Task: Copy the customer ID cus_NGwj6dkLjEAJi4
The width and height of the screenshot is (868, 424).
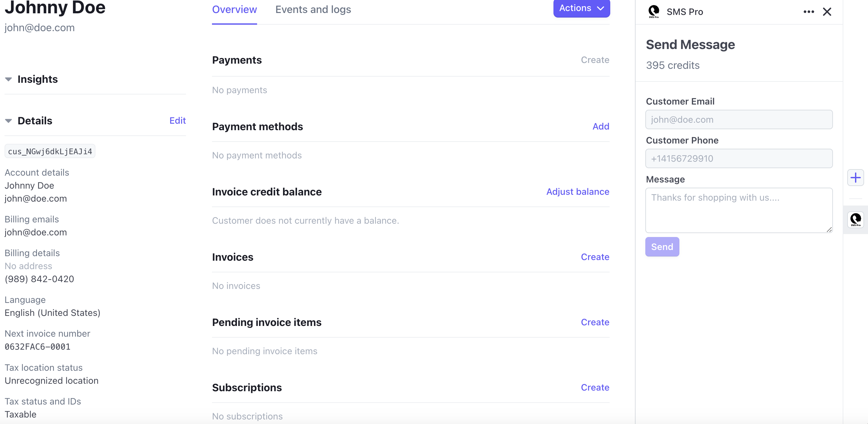Action: [50, 151]
